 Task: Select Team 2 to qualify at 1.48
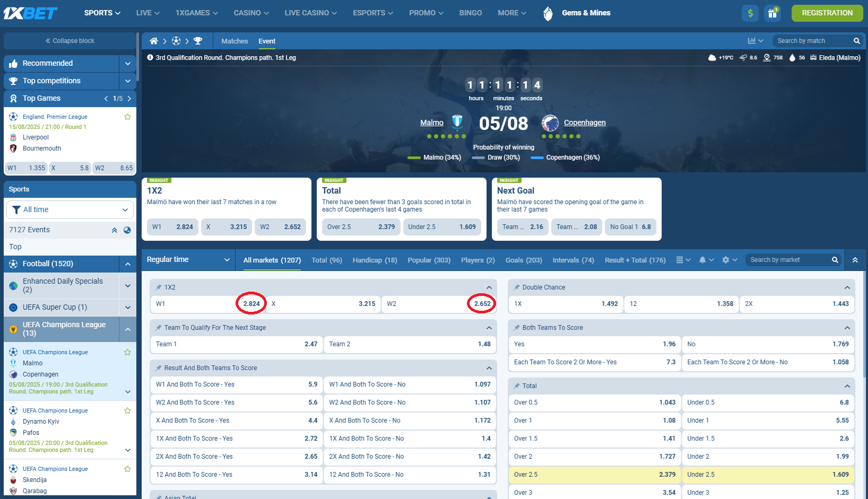pyautogui.click(x=410, y=344)
